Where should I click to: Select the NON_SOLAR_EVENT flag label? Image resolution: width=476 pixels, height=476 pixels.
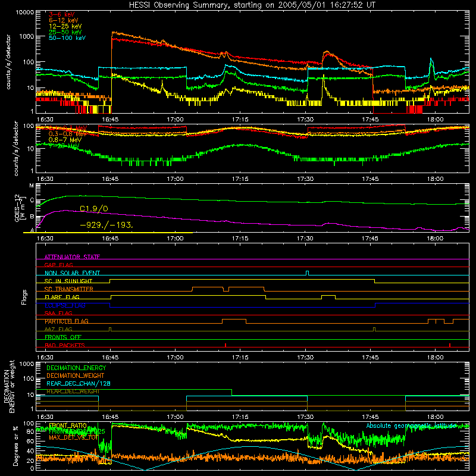[72, 273]
